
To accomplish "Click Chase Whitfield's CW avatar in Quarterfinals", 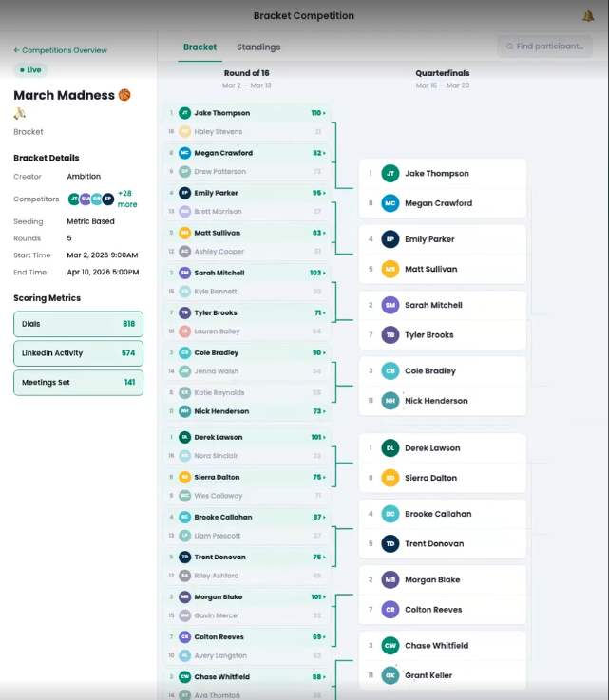I will click(390, 646).
